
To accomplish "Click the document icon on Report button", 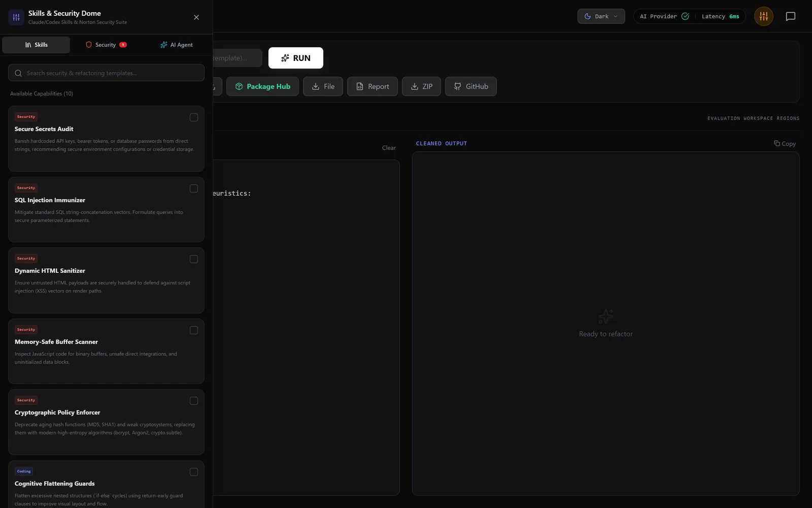I will click(360, 86).
